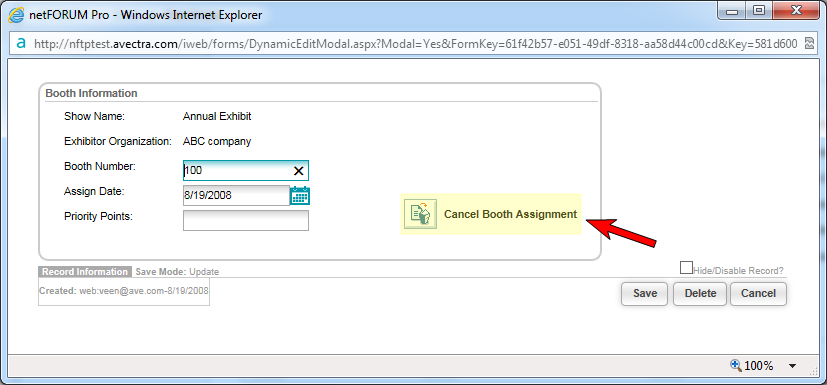This screenshot has width=827, height=385.
Task: Click the Cancel button
Action: point(758,294)
